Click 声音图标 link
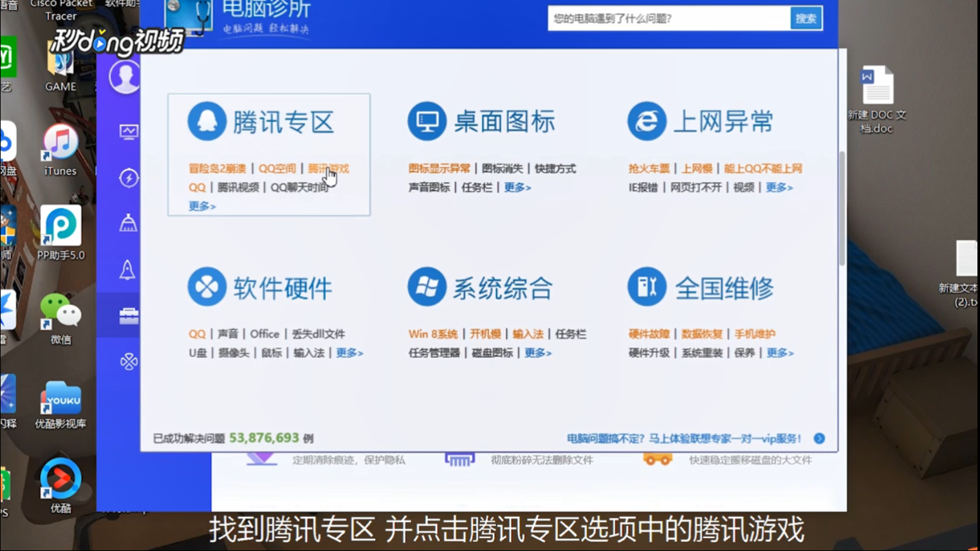Image resolution: width=980 pixels, height=551 pixels. click(x=429, y=187)
